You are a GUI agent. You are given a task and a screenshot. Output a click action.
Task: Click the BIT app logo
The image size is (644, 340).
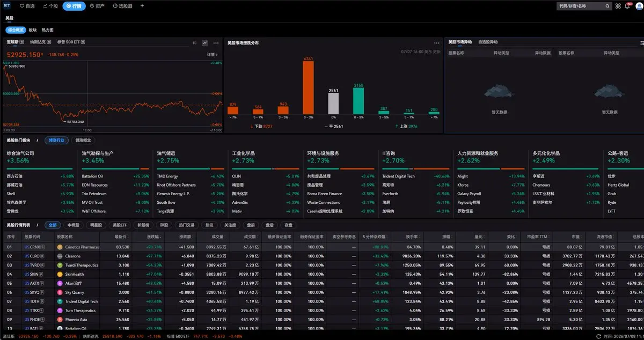click(x=7, y=6)
